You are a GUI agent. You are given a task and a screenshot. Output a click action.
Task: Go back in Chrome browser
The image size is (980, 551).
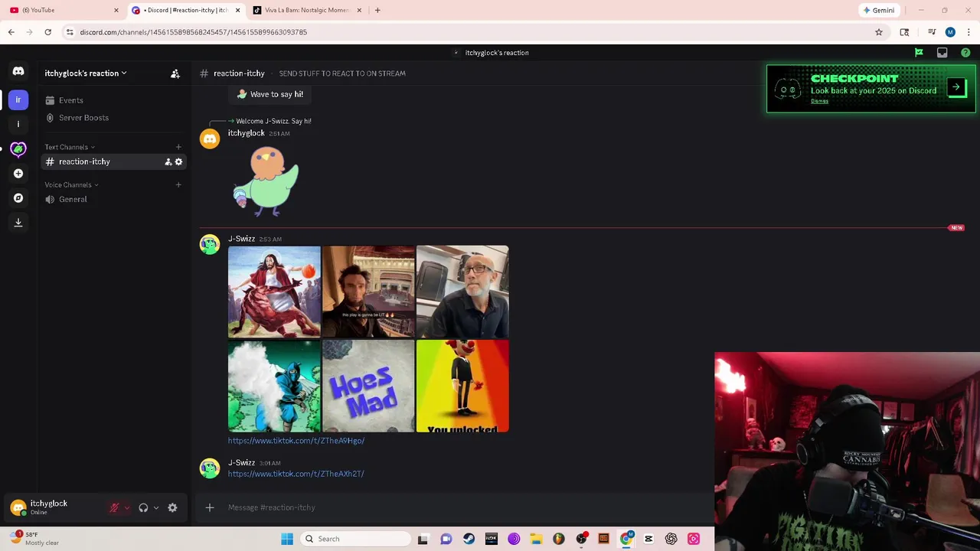click(x=11, y=32)
